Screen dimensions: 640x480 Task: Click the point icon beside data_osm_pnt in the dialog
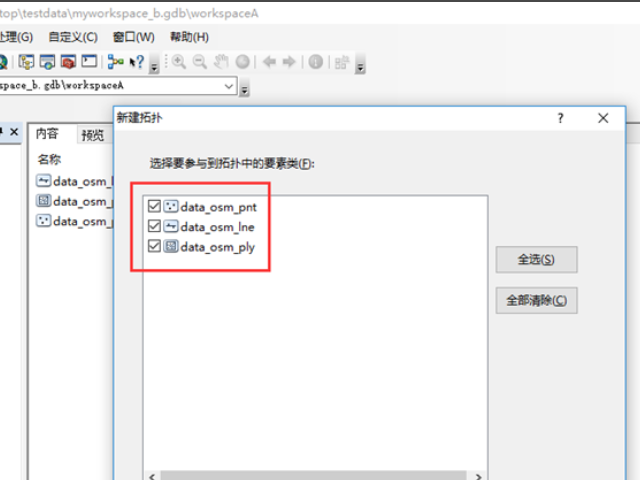tap(171, 207)
